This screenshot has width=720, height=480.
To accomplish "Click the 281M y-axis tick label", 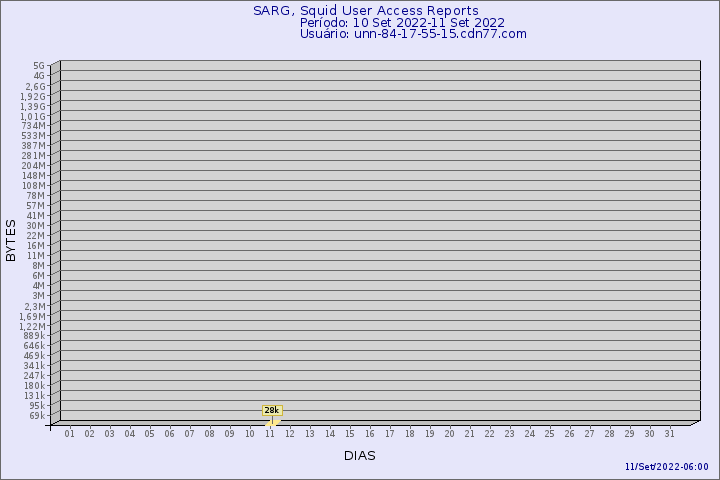I will [34, 156].
